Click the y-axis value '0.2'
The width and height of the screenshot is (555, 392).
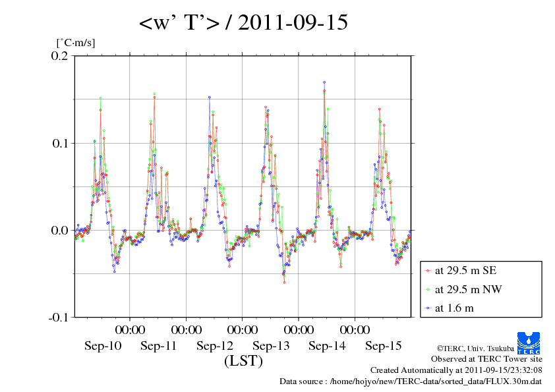tap(59, 56)
